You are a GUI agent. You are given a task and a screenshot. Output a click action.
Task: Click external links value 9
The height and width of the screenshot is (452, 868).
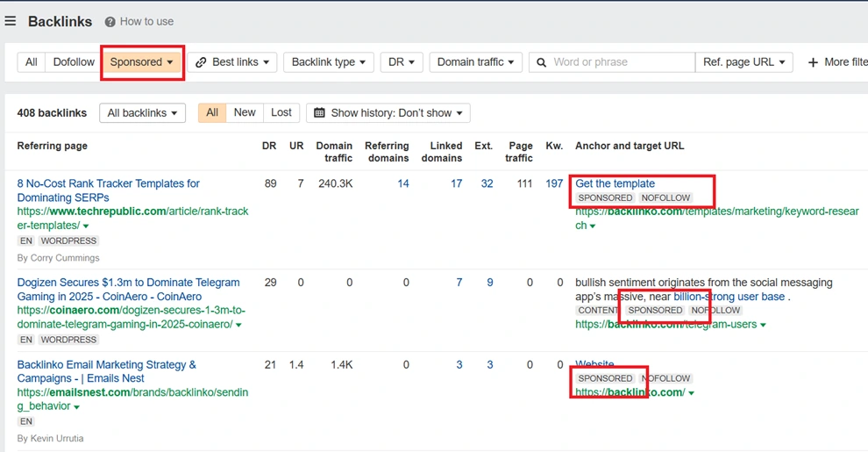pyautogui.click(x=490, y=283)
